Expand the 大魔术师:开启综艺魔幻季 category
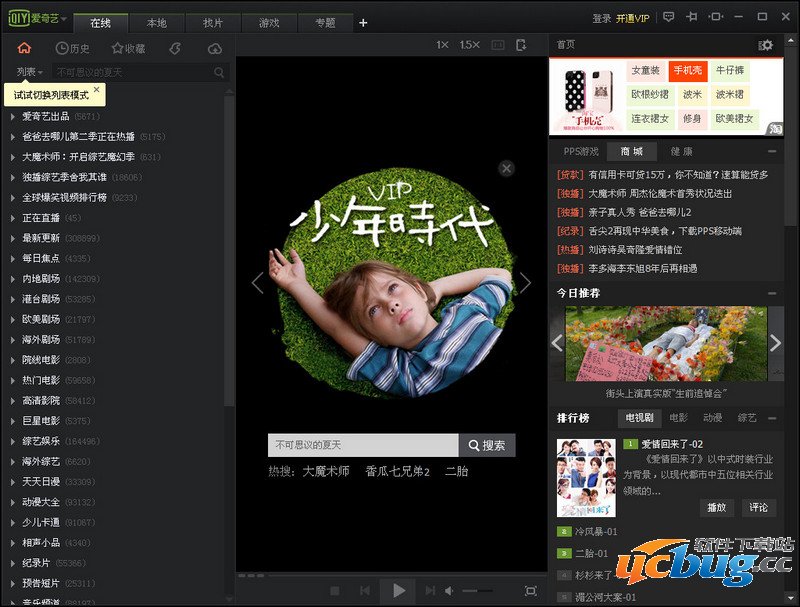This screenshot has width=800, height=607. (x=12, y=157)
